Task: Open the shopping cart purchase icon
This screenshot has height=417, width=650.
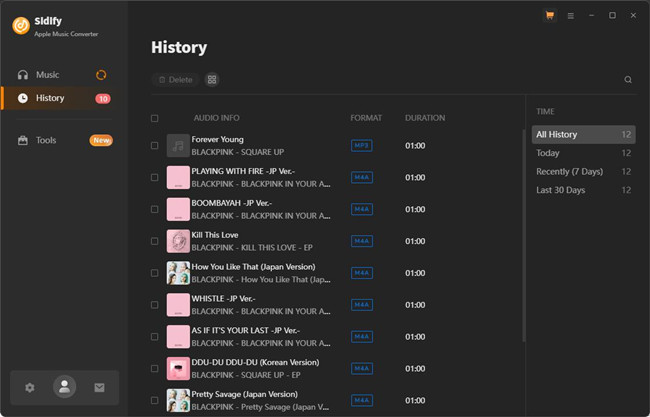Action: click(x=550, y=16)
